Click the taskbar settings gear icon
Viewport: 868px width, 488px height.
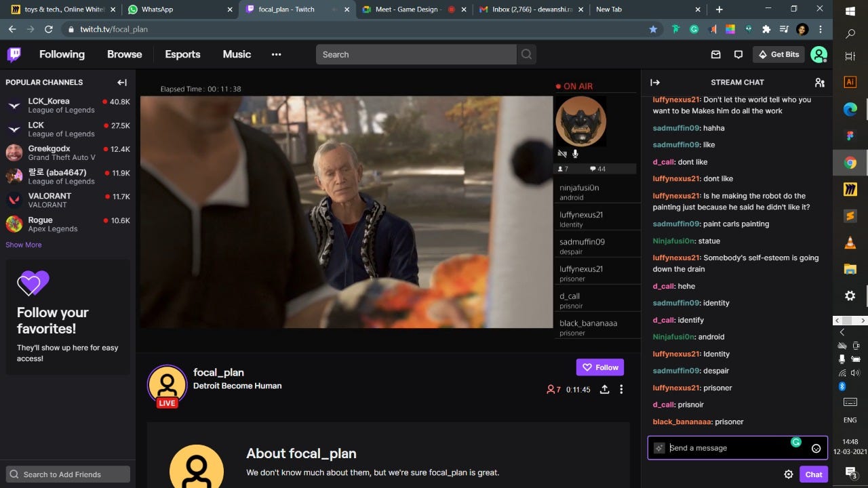[850, 296]
